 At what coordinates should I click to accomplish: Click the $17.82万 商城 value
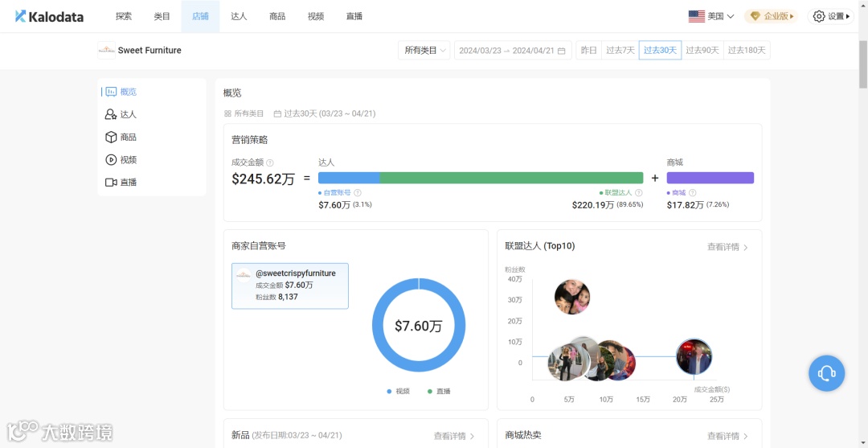pos(686,205)
